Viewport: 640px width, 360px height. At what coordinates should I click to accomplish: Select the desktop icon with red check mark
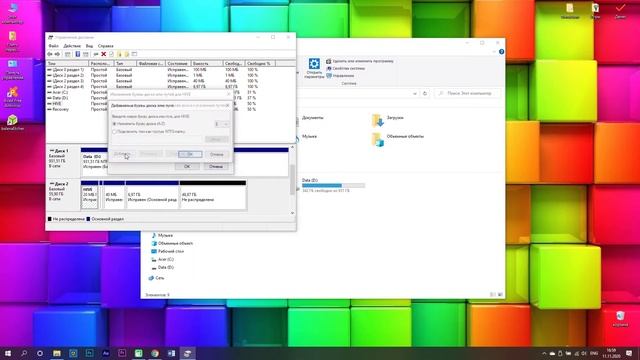620,11
